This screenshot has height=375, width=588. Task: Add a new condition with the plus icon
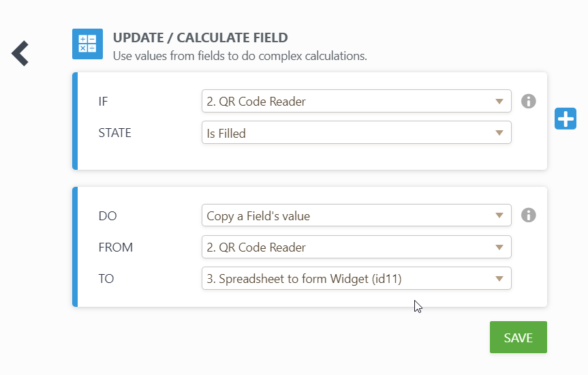[x=566, y=119]
